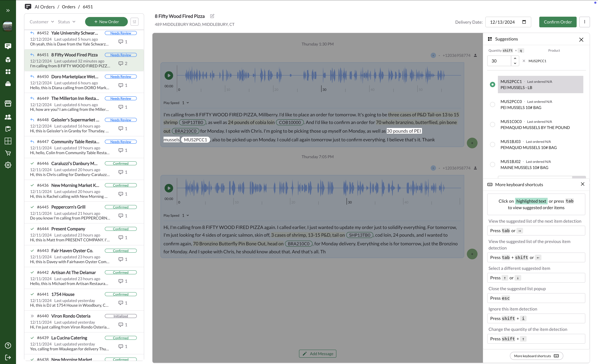This screenshot has height=364, width=598.
Task: Change Play Speed of first recording
Action: [x=186, y=103]
